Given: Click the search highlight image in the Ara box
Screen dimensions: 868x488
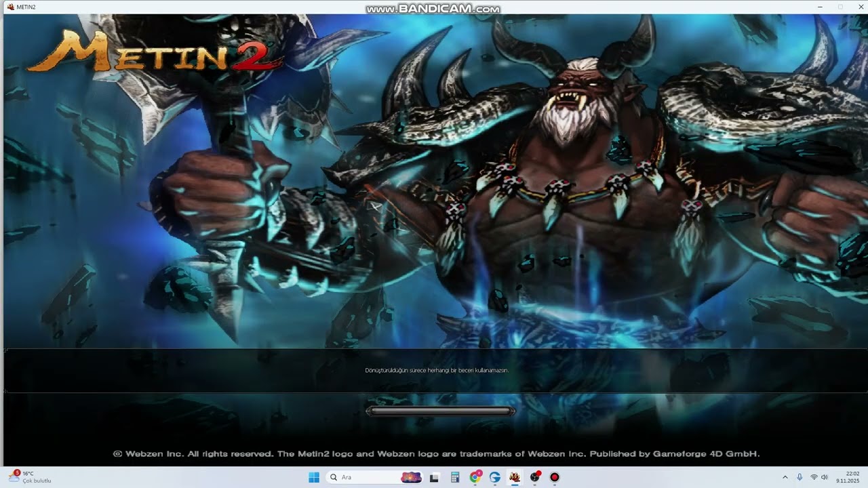Looking at the screenshot, I should [x=411, y=477].
